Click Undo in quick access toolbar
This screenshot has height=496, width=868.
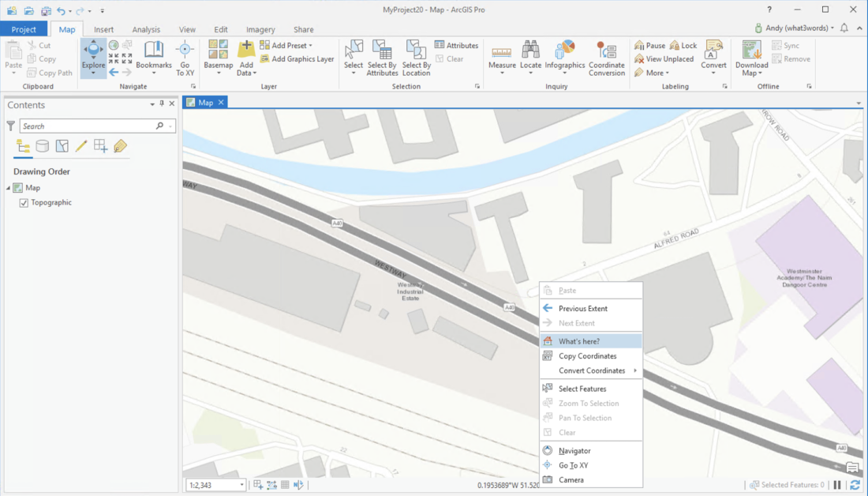[x=61, y=10]
